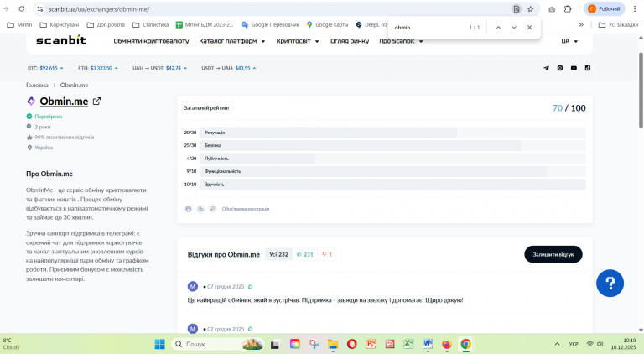Screen dimensions: 644x354
Task: Open the Minfin bookmark folder
Action: click(19, 25)
